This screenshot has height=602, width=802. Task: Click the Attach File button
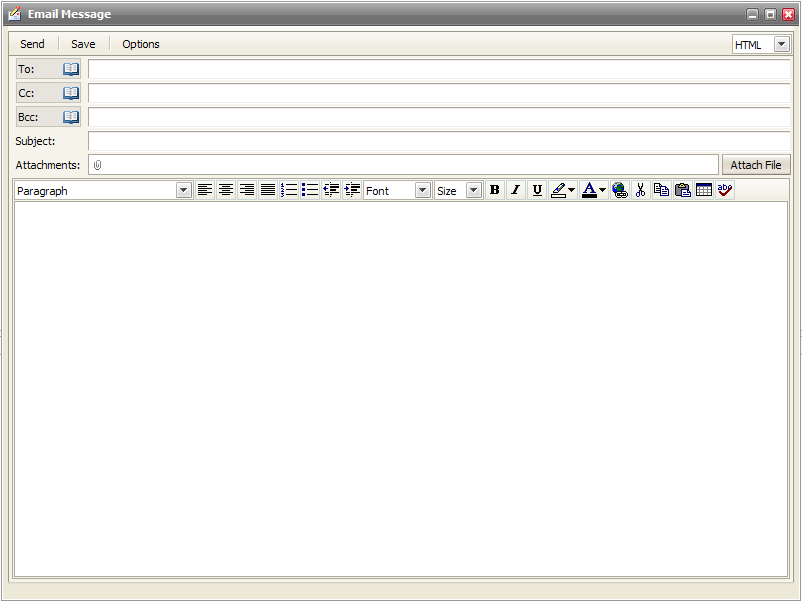tap(756, 165)
